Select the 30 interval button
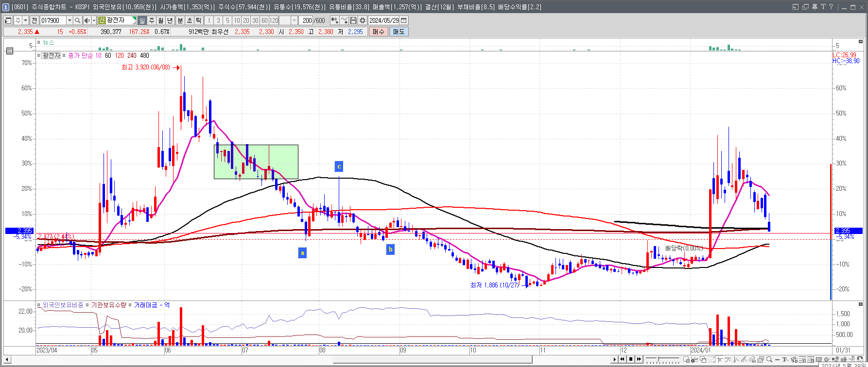The image size is (868, 367). pos(255,20)
